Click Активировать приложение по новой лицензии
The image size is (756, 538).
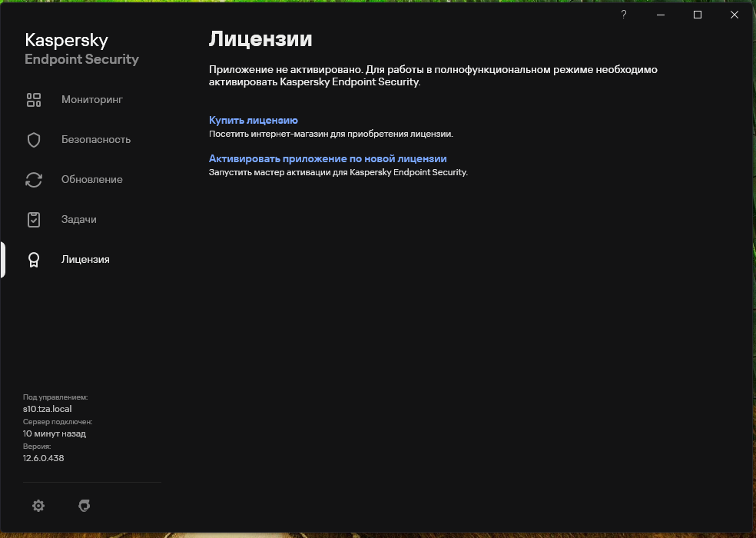click(x=328, y=159)
